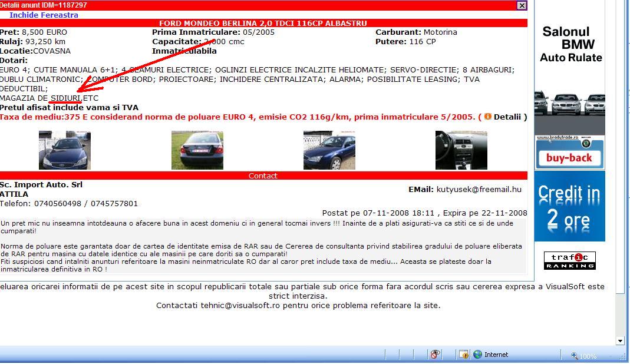This screenshot has height=364, width=630.
Task: Click the orange info icon beside Detalii
Action: 488,117
